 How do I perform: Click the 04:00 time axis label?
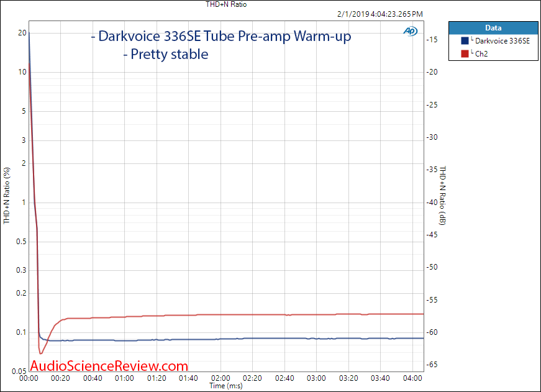(x=412, y=378)
